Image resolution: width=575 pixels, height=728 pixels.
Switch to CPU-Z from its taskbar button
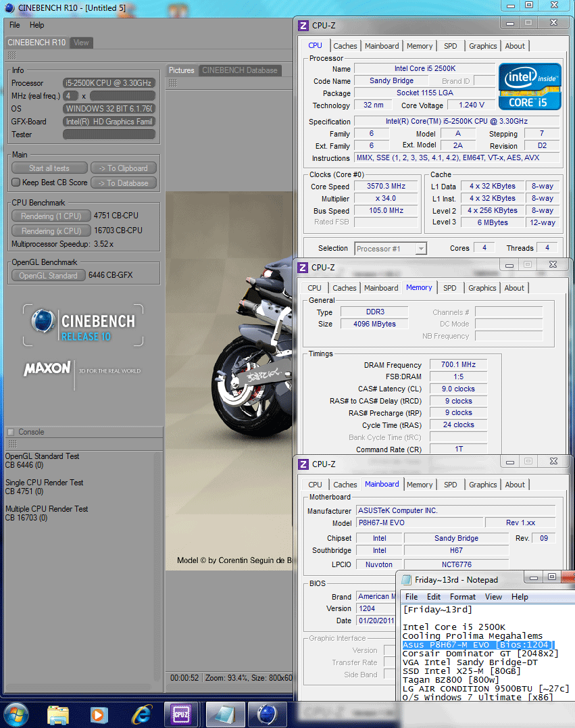tap(182, 714)
